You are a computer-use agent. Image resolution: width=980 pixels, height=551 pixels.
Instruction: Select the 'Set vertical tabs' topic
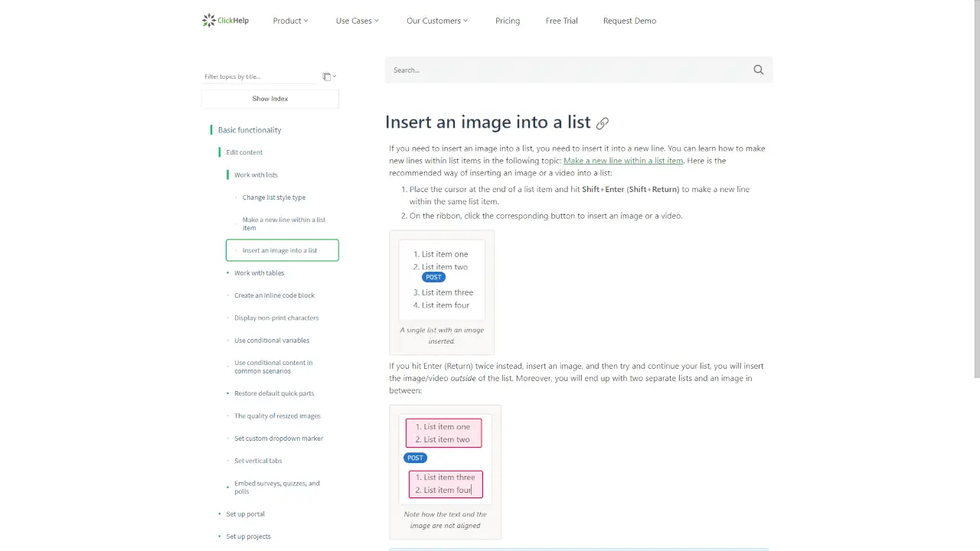pyautogui.click(x=258, y=461)
